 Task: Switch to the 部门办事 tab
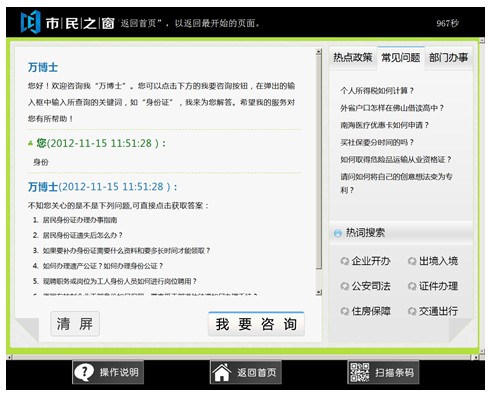click(x=449, y=58)
